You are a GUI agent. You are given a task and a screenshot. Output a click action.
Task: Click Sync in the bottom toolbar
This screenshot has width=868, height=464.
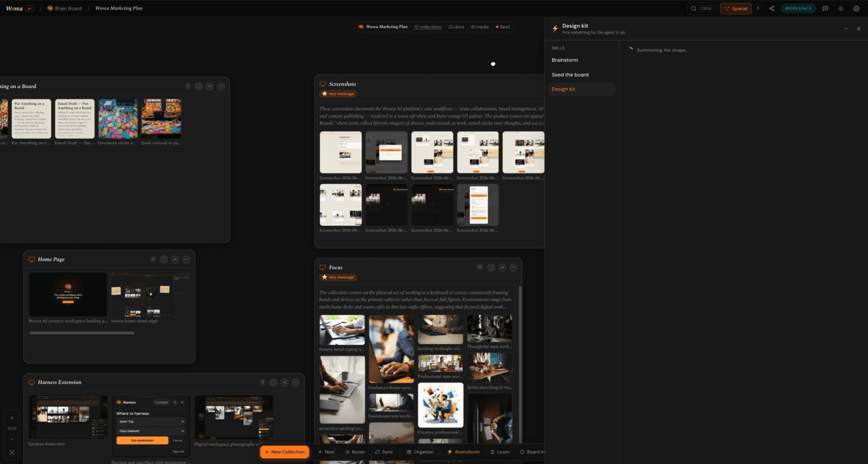[x=384, y=452]
